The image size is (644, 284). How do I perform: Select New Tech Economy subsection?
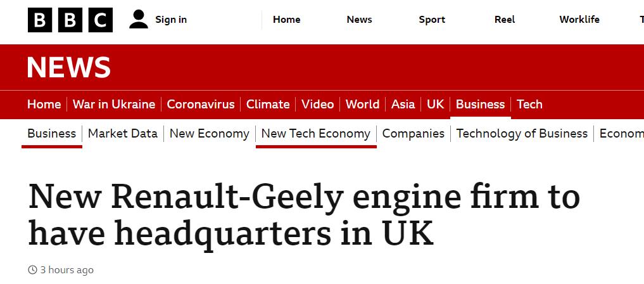315,134
